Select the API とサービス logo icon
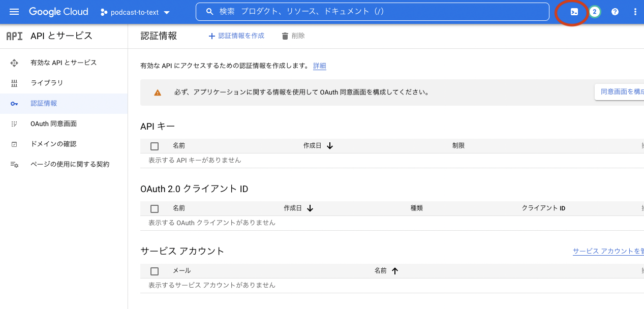 click(14, 36)
